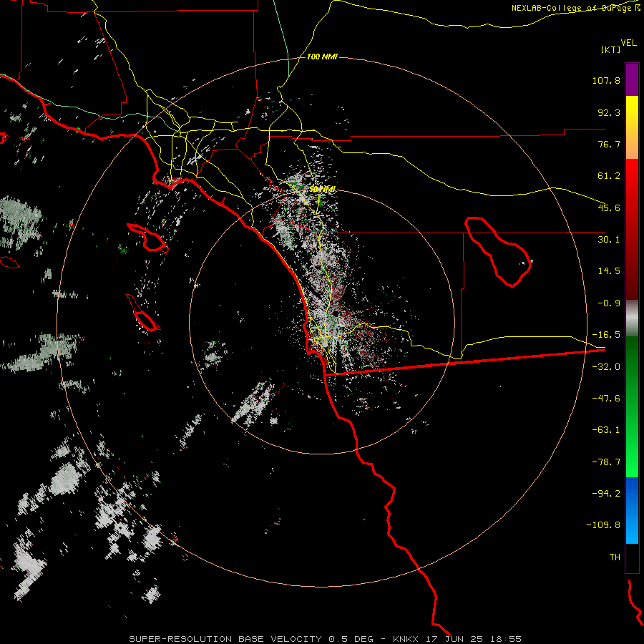The image size is (644, 644).
Task: Select the 30.1 scale value
Action: (609, 240)
